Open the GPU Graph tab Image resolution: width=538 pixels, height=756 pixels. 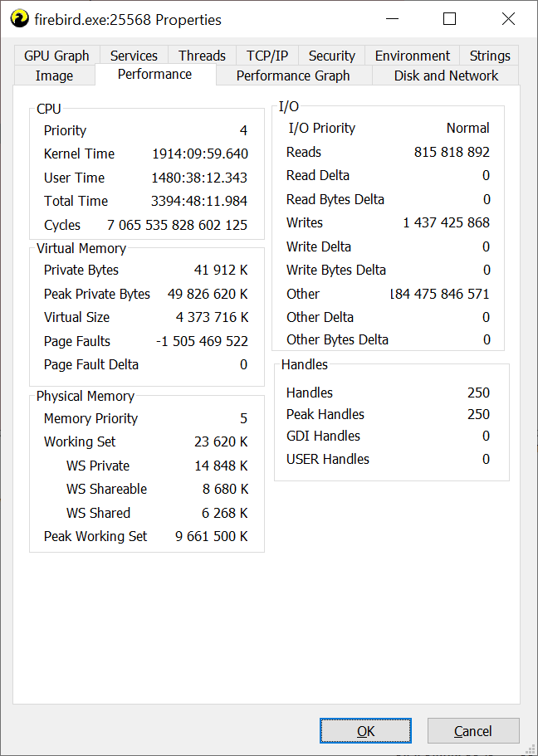[56, 56]
